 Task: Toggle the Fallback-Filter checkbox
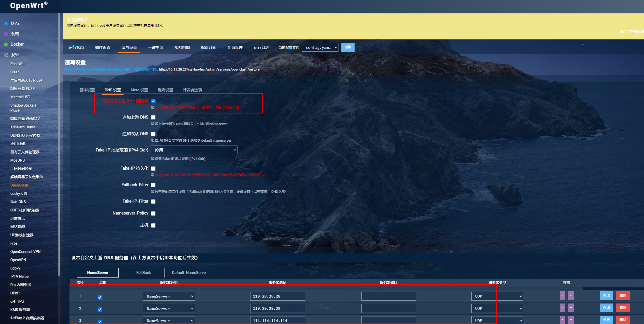tap(153, 185)
